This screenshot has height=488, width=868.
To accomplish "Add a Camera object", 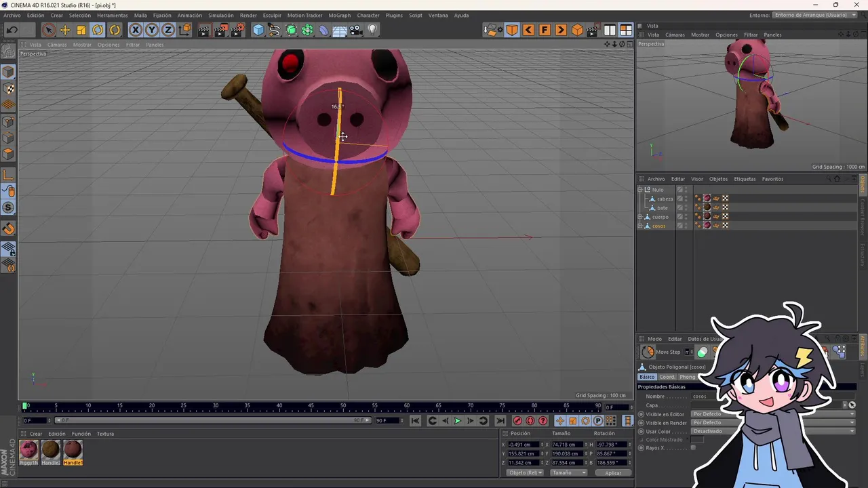I will tap(356, 30).
